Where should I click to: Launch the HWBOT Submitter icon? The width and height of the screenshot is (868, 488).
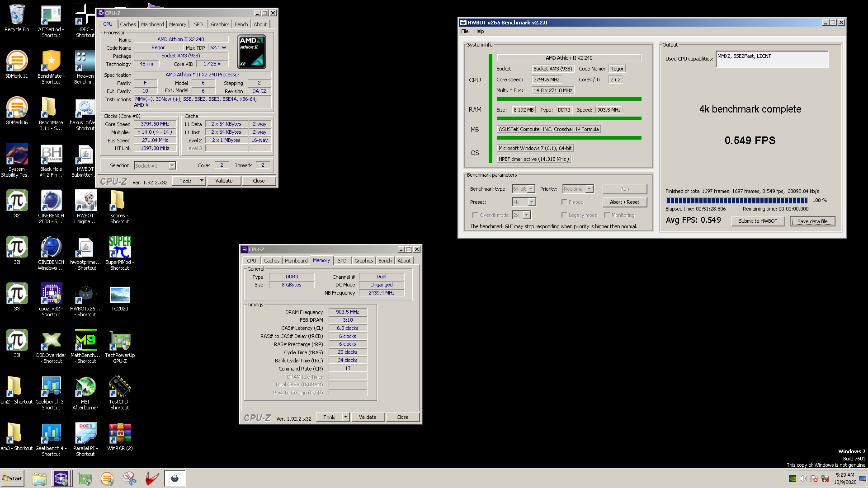tap(85, 160)
